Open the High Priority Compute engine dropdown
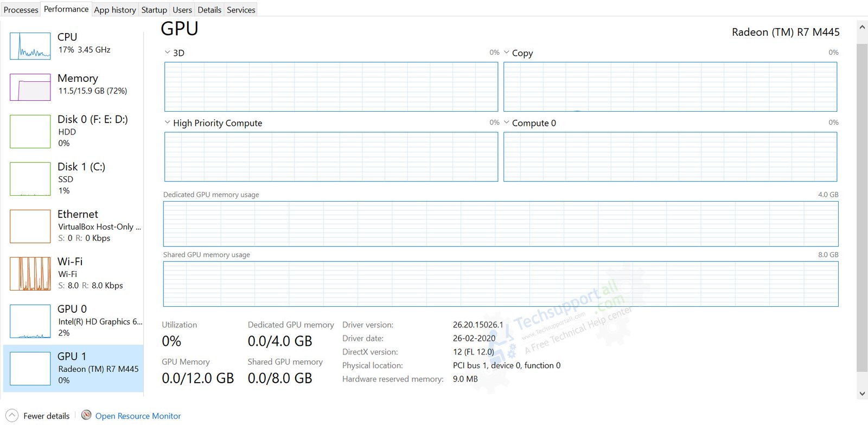 coord(167,122)
